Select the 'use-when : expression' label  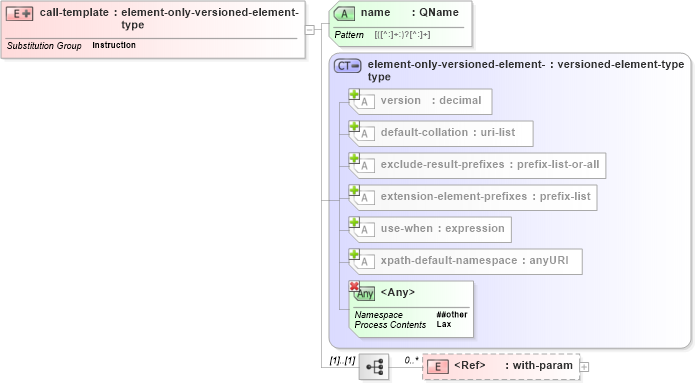click(x=443, y=228)
